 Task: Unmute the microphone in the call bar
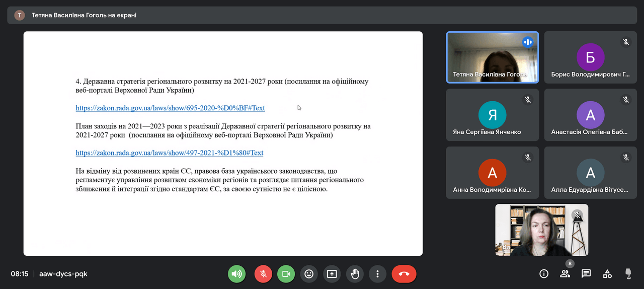tap(263, 274)
